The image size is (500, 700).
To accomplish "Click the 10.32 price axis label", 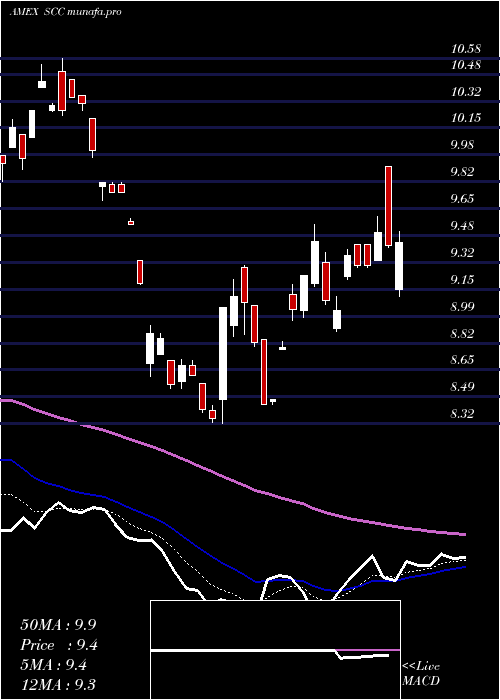I will click(x=466, y=92).
